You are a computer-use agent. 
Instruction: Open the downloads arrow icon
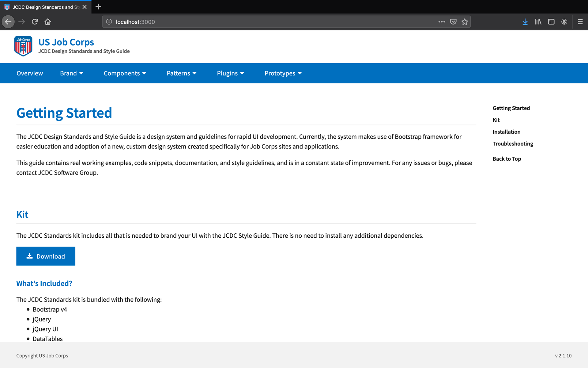click(x=525, y=22)
